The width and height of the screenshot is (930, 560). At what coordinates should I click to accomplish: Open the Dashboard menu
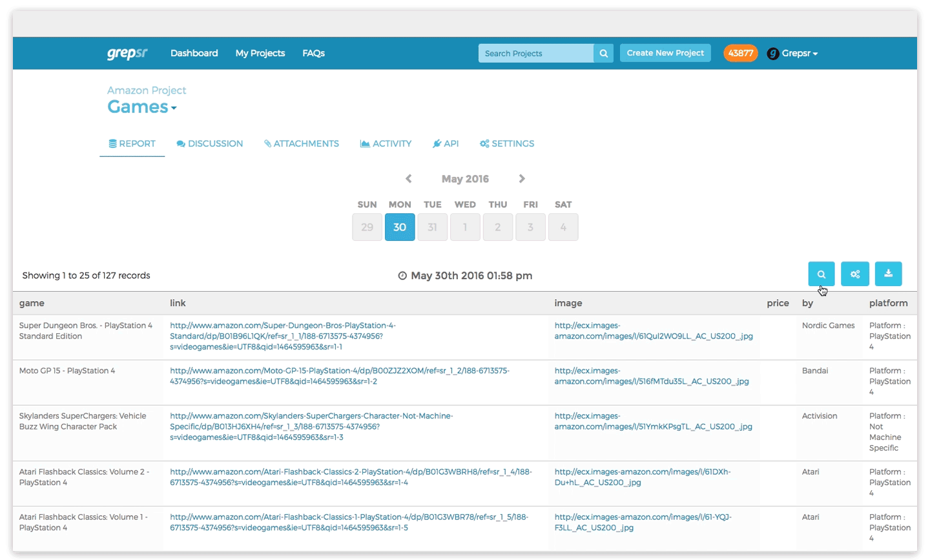[x=194, y=53]
